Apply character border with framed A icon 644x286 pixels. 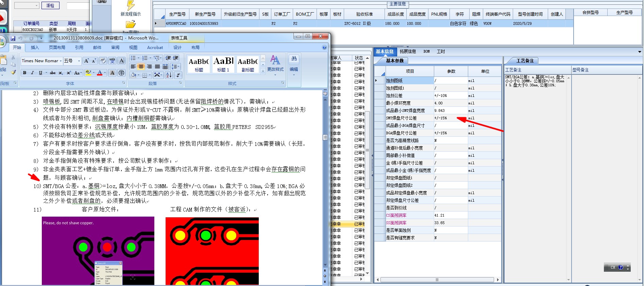(x=121, y=61)
